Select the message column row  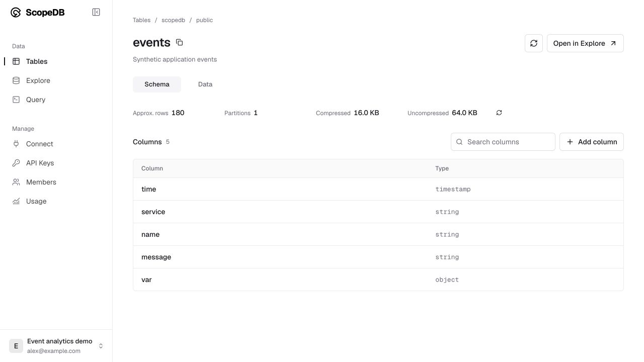click(x=378, y=257)
